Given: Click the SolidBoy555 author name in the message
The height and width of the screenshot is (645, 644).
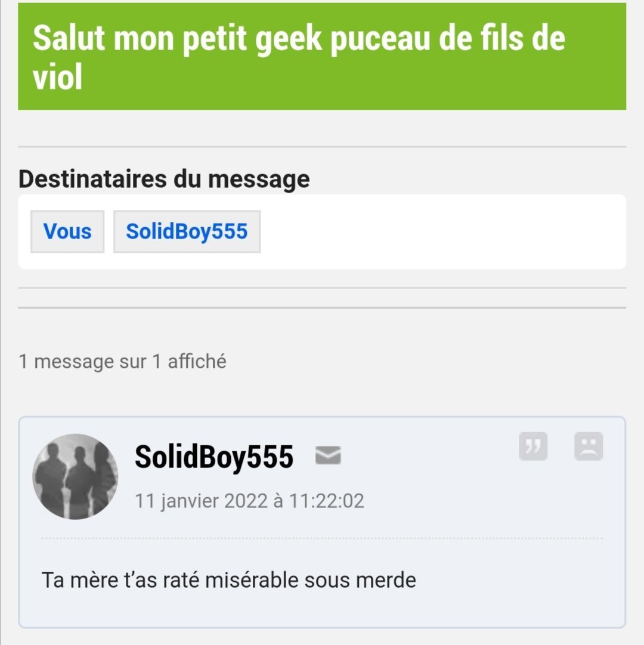Looking at the screenshot, I should tap(214, 457).
